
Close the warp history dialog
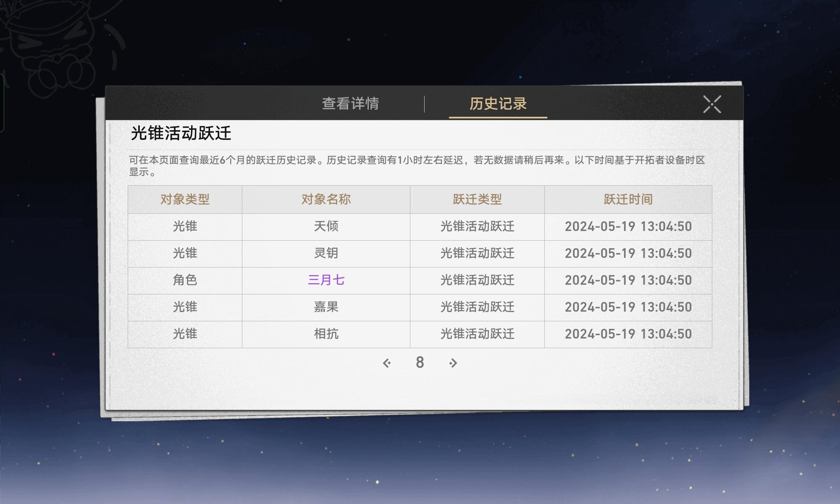pos(712,104)
